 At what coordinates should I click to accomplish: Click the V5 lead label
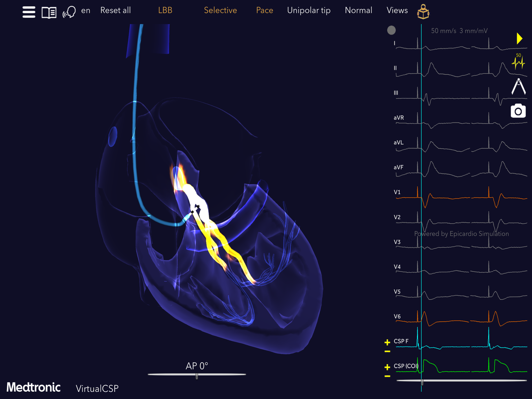(397, 291)
